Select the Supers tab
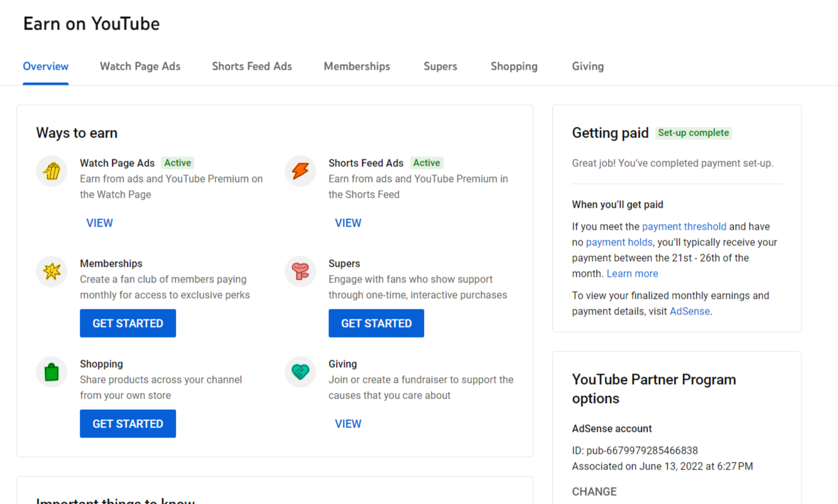 [x=440, y=67]
